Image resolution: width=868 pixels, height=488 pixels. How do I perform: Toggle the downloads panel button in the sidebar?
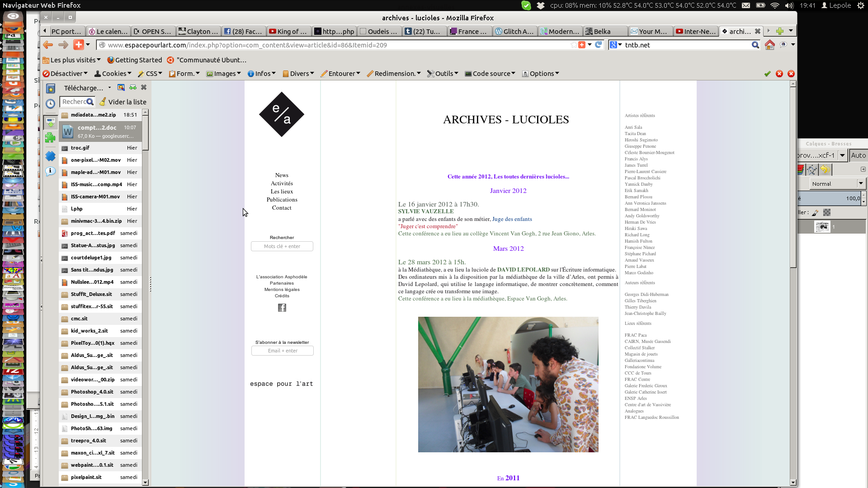tap(50, 122)
